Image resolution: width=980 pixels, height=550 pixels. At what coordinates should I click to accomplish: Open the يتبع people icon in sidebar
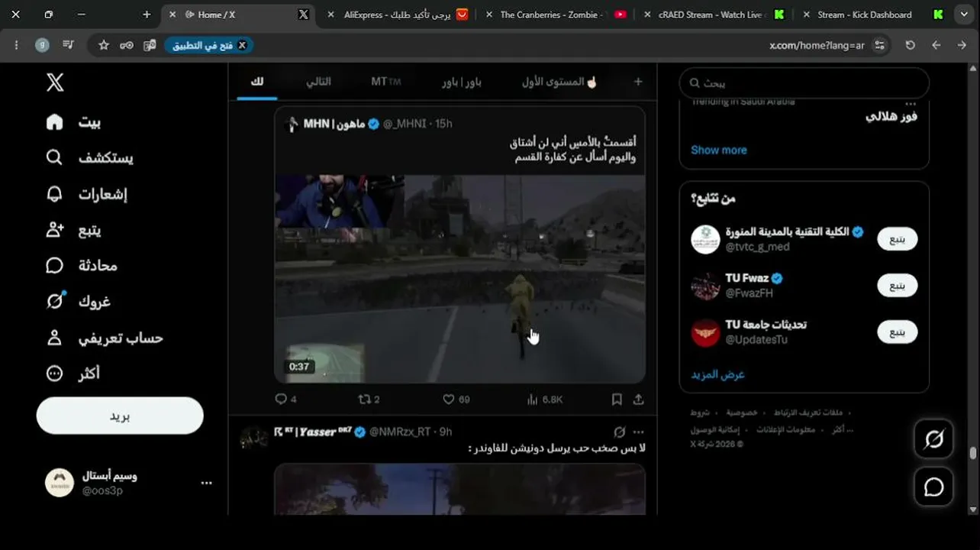tap(54, 229)
